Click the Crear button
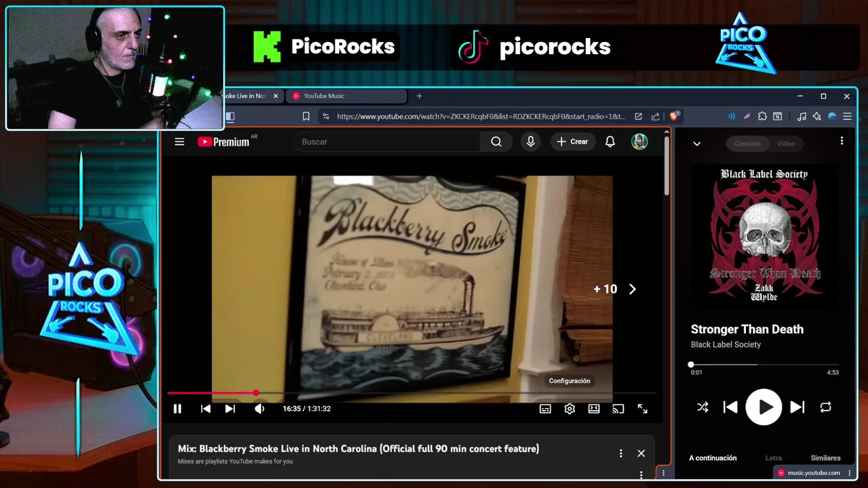The height and width of the screenshot is (488, 868). pyautogui.click(x=573, y=142)
